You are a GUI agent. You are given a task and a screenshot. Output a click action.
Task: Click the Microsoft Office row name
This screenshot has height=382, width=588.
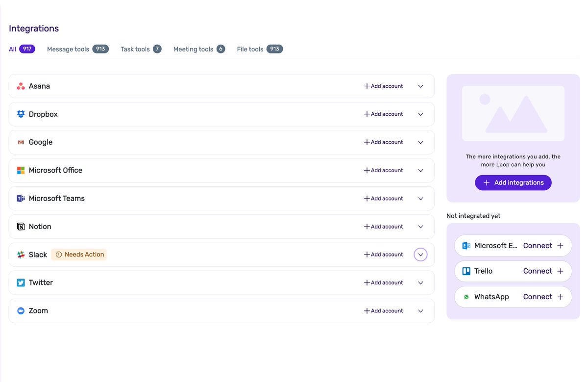pos(55,170)
